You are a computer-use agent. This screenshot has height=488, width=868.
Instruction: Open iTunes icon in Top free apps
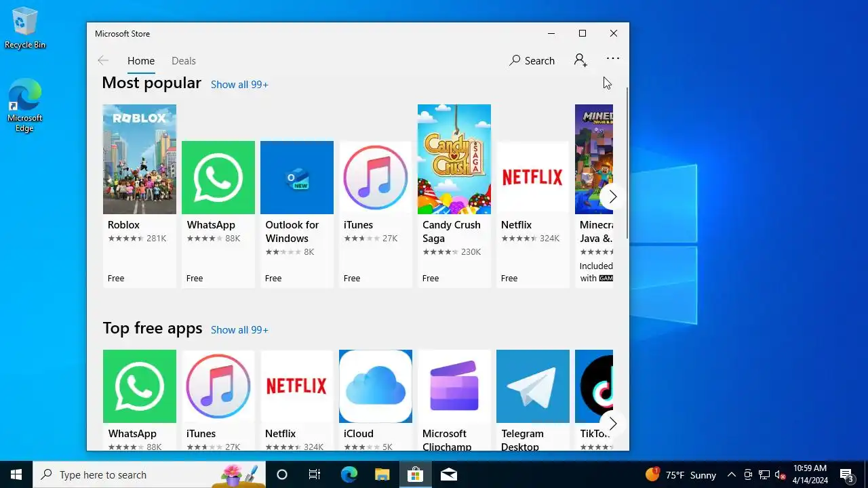(x=218, y=386)
